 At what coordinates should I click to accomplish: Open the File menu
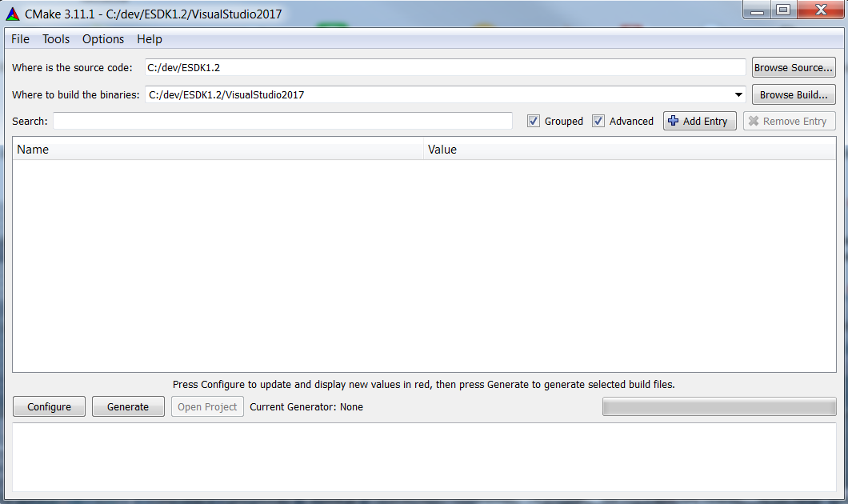(x=20, y=39)
